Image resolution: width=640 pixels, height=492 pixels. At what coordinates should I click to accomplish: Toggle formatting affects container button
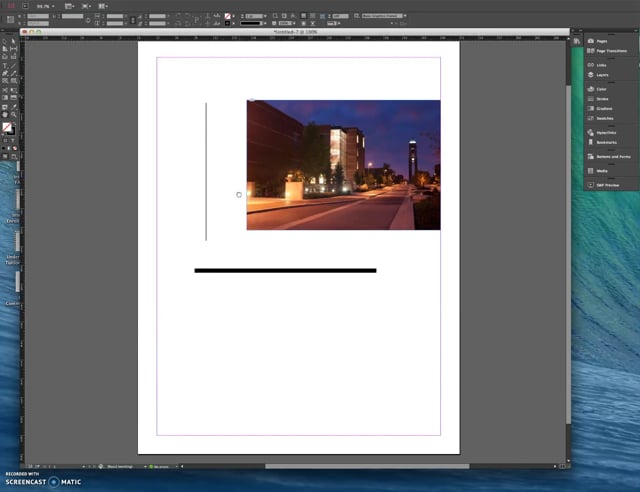[6, 139]
